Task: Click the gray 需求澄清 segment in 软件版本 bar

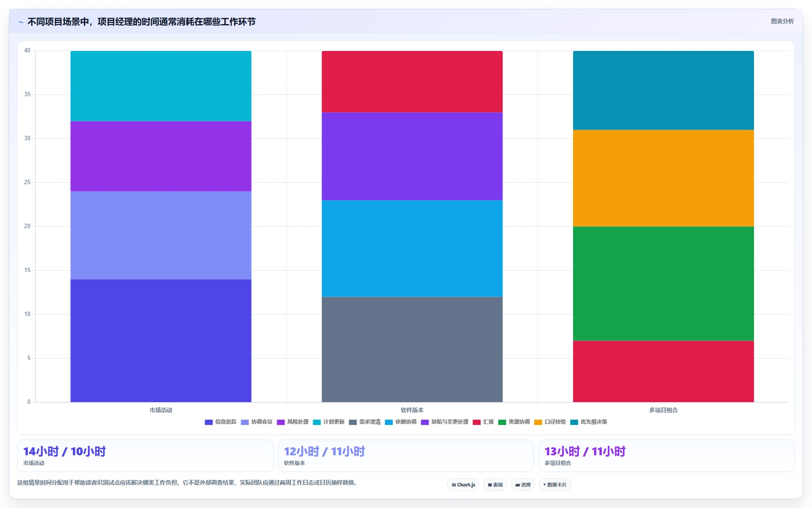Action: coord(412,349)
